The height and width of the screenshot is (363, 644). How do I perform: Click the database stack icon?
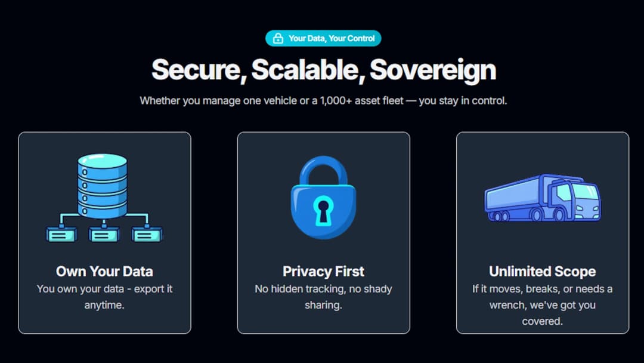click(x=103, y=185)
